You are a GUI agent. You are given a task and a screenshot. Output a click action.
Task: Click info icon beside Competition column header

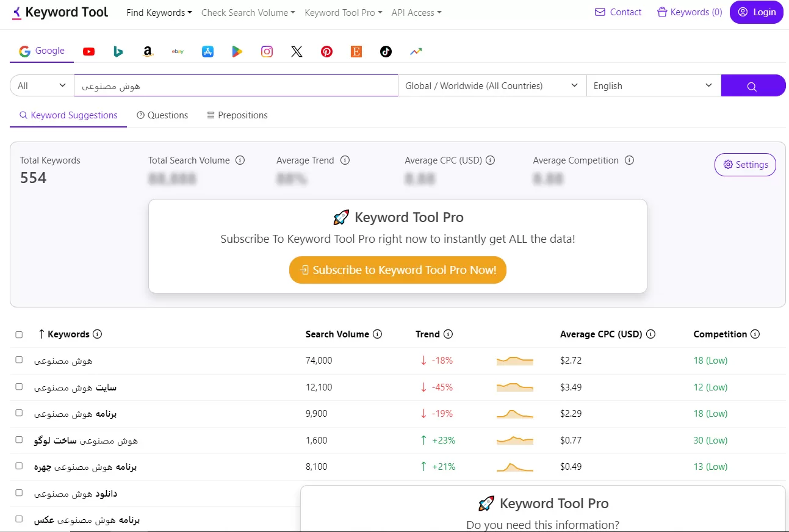pyautogui.click(x=755, y=334)
